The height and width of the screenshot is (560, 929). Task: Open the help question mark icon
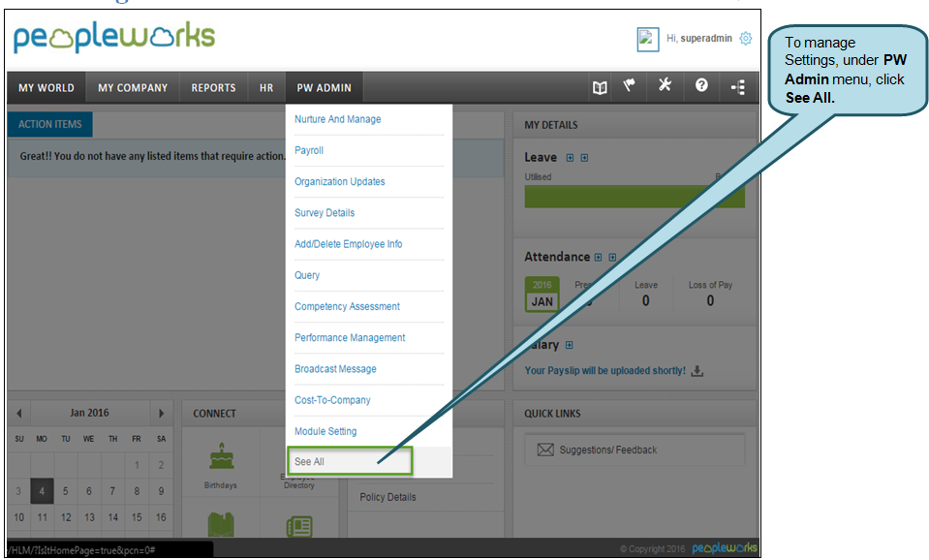coord(701,85)
